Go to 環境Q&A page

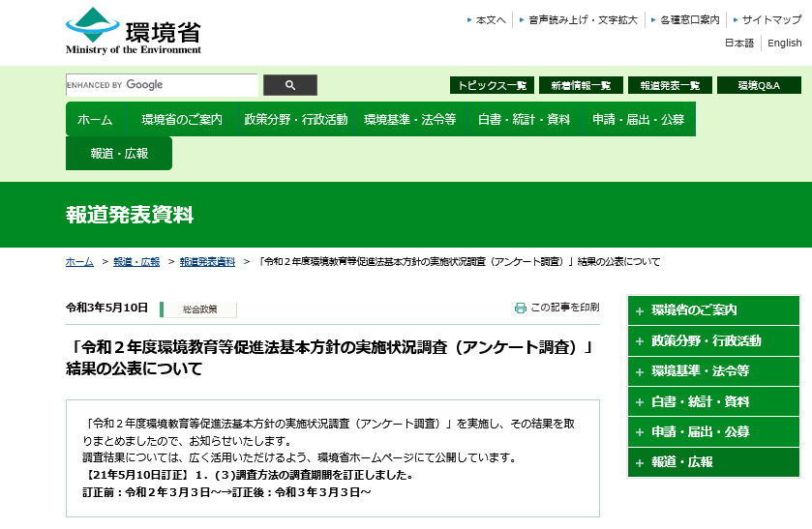point(759,85)
